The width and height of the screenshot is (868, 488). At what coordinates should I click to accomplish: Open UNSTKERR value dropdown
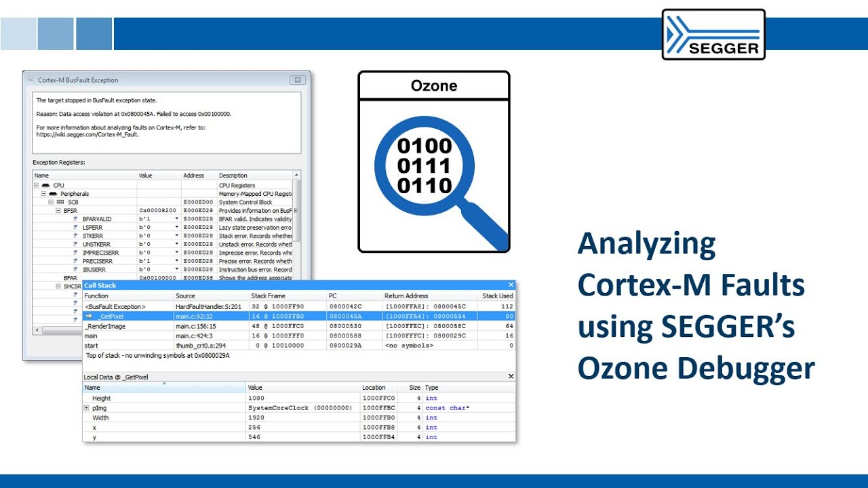(177, 244)
